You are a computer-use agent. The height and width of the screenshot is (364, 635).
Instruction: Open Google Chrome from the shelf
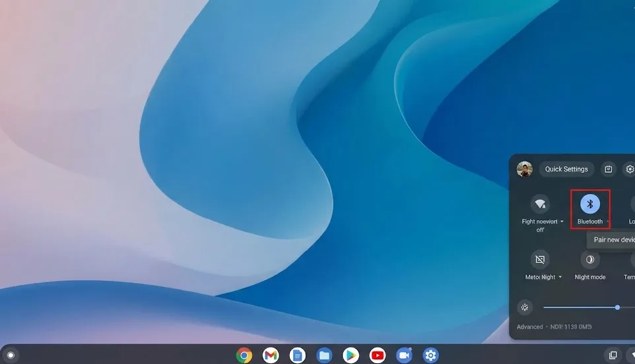[x=244, y=355]
